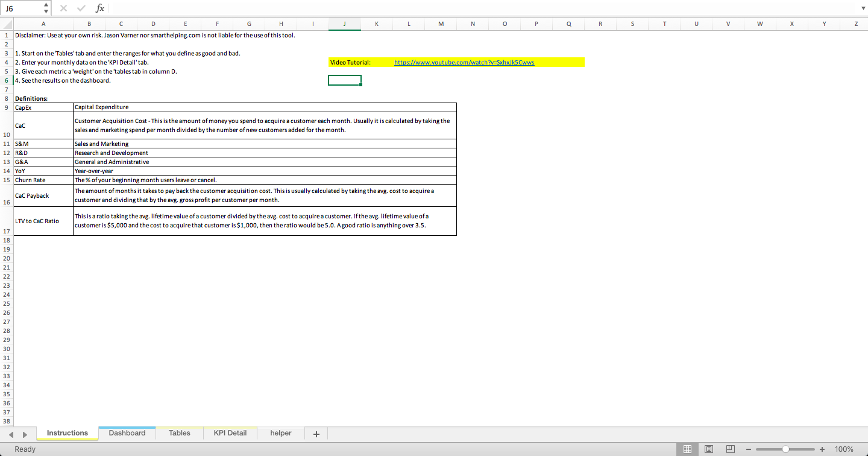868x456 pixels.
Task: Open the KPI Detail sheet tab
Action: point(230,432)
